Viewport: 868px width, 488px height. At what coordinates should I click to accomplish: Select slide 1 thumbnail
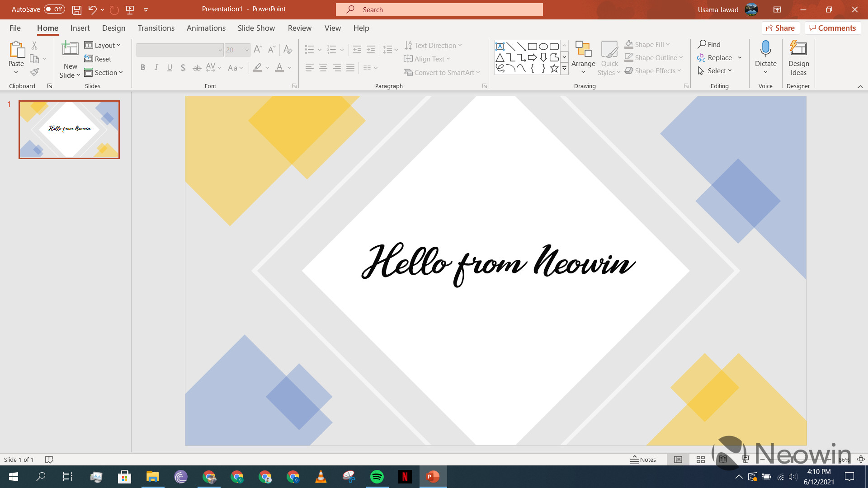tap(69, 129)
